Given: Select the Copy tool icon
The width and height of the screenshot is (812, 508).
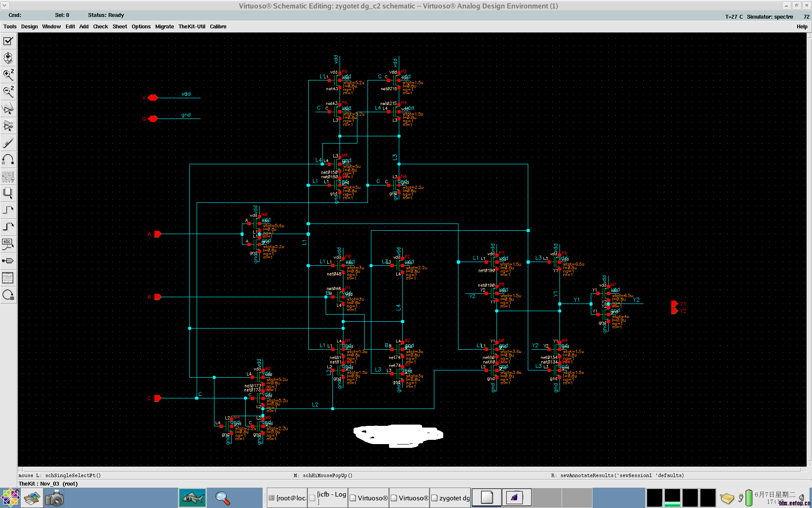Looking at the screenshot, I should [8, 125].
